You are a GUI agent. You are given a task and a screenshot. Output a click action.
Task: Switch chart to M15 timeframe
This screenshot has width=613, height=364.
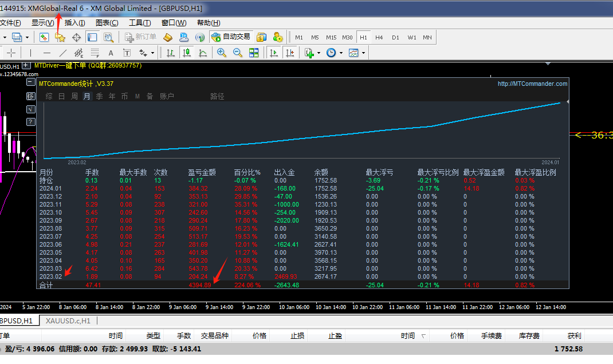[331, 38]
